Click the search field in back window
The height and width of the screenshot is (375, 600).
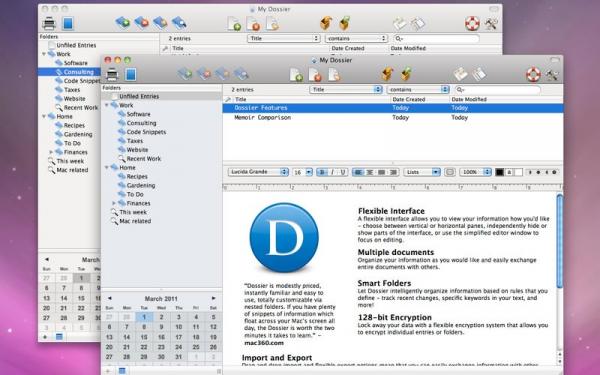[436, 39]
